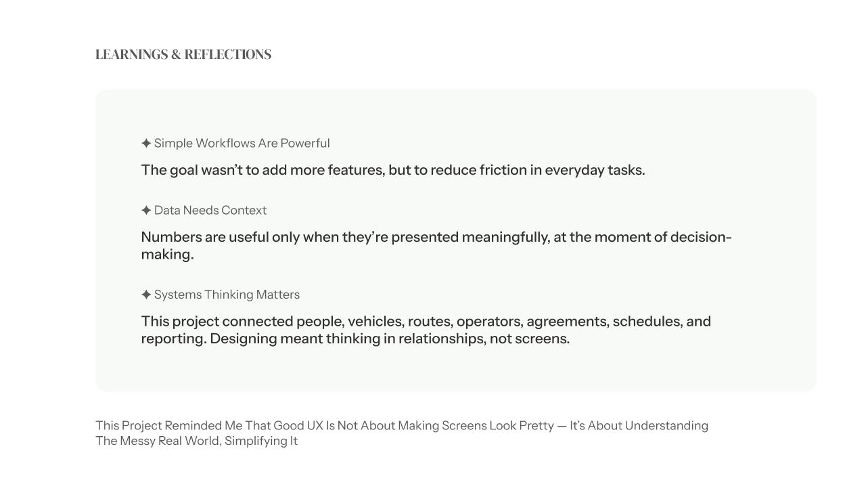Click the sparkle icon beside Simple Workflows
Screen dimensions: 868x493
point(146,144)
